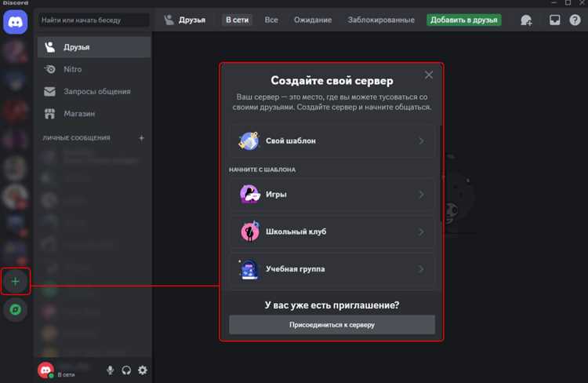Choose the Игры template

pyautogui.click(x=332, y=195)
